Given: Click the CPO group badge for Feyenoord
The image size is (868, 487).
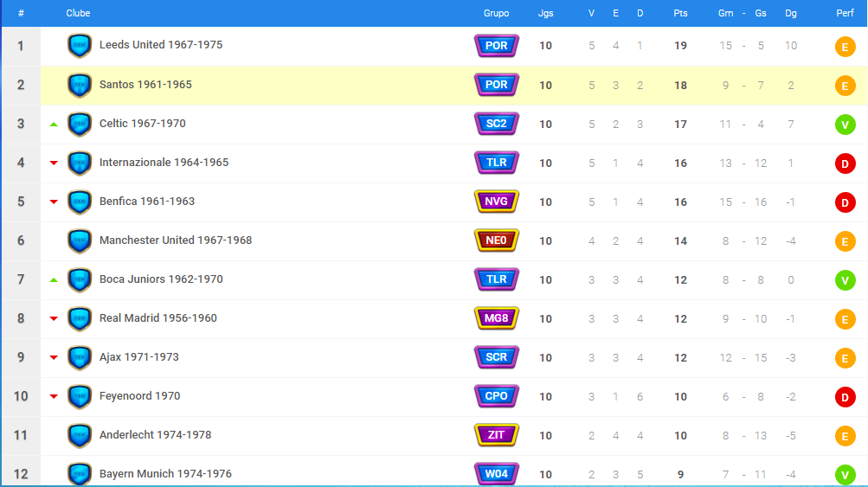Looking at the screenshot, I should pyautogui.click(x=496, y=396).
